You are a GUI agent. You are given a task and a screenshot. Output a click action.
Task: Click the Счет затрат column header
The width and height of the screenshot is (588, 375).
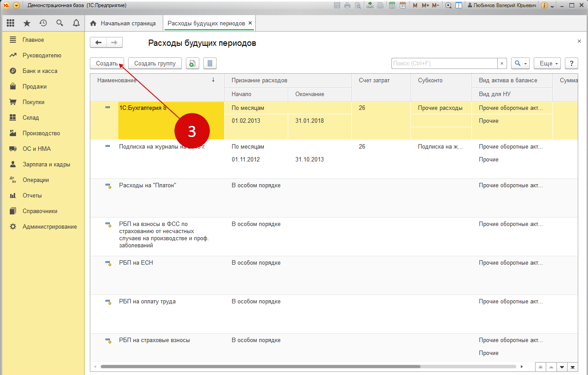tap(381, 87)
